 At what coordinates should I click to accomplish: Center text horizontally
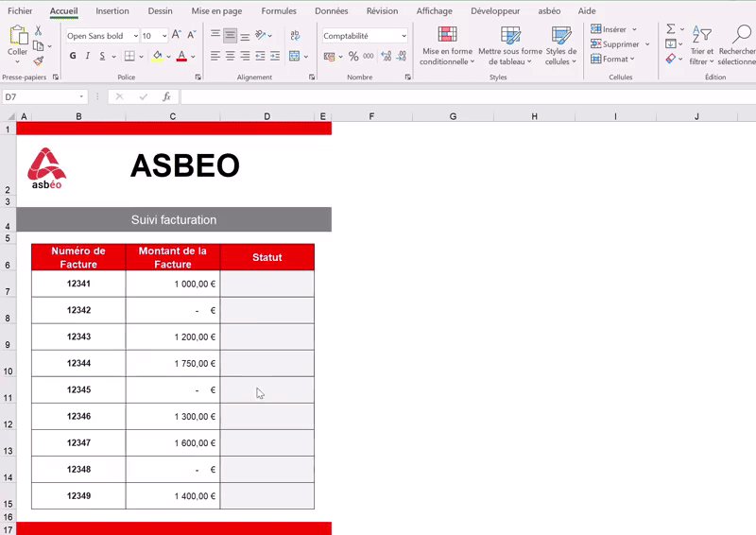[x=230, y=56]
